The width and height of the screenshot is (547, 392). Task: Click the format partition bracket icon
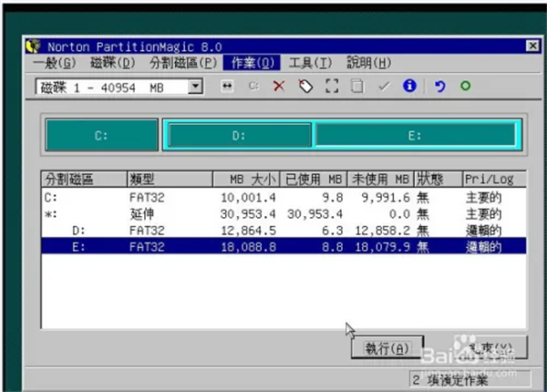[x=332, y=86]
